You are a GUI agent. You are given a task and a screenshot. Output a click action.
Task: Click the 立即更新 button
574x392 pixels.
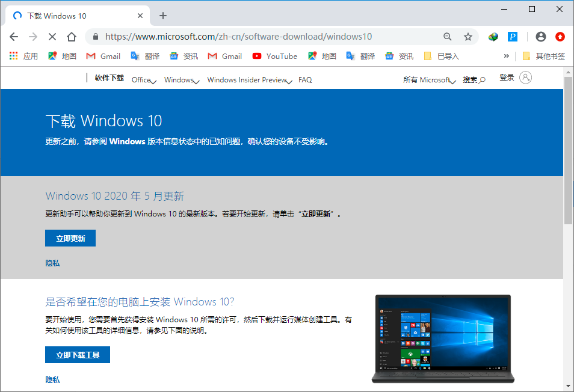[70, 238]
